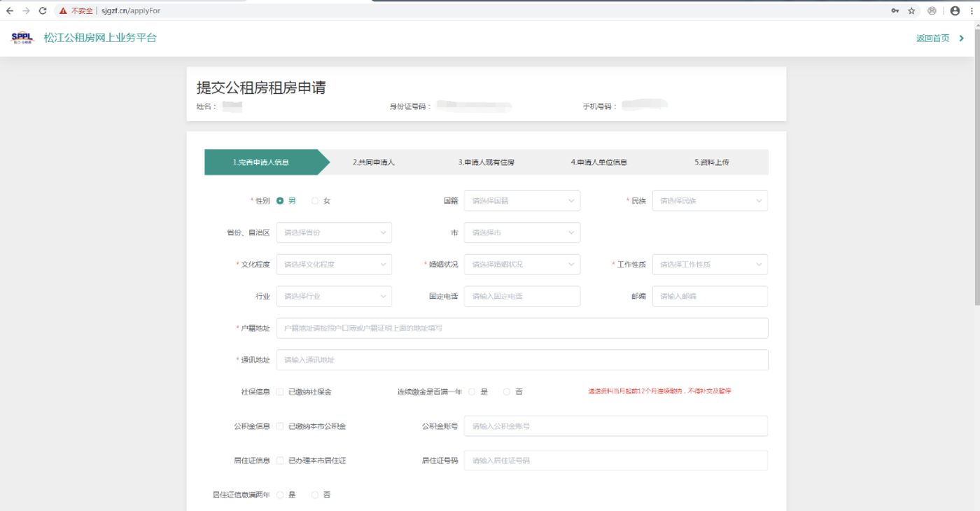Screen dimensions: 980x511
Task: Click the insecure site warning icon
Action: 63,11
